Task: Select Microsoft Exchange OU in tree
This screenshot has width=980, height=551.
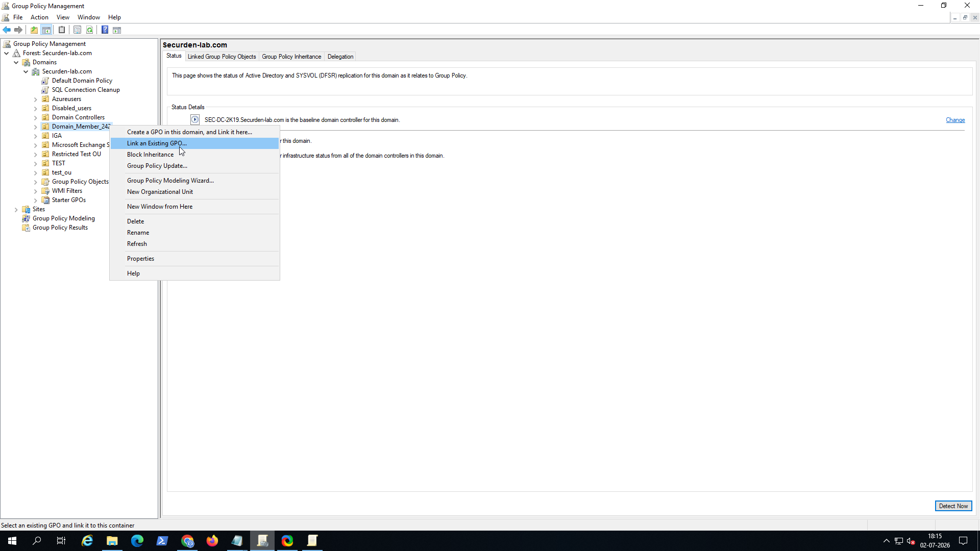Action: point(80,145)
